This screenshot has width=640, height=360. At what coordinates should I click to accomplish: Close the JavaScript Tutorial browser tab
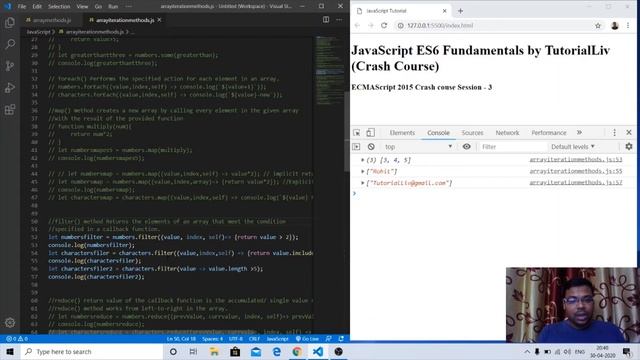(x=444, y=11)
